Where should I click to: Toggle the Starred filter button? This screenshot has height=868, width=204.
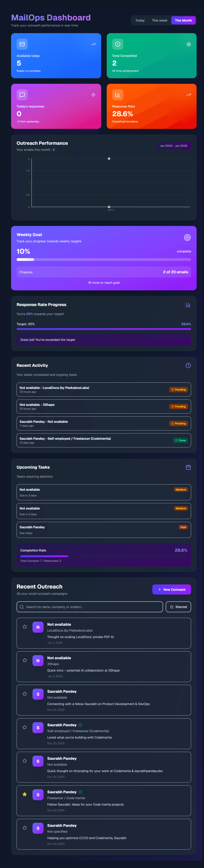pos(178,607)
